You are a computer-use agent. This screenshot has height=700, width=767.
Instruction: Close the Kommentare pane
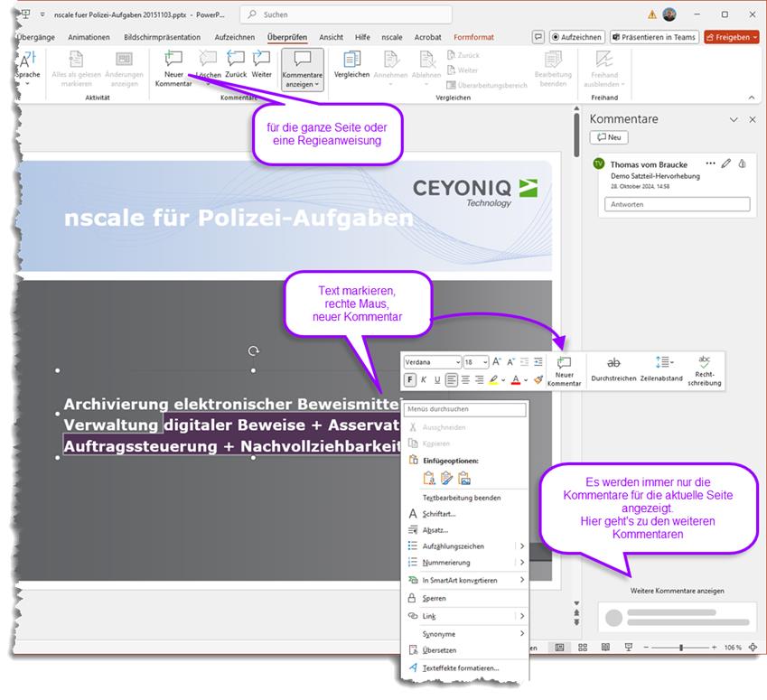coord(753,119)
